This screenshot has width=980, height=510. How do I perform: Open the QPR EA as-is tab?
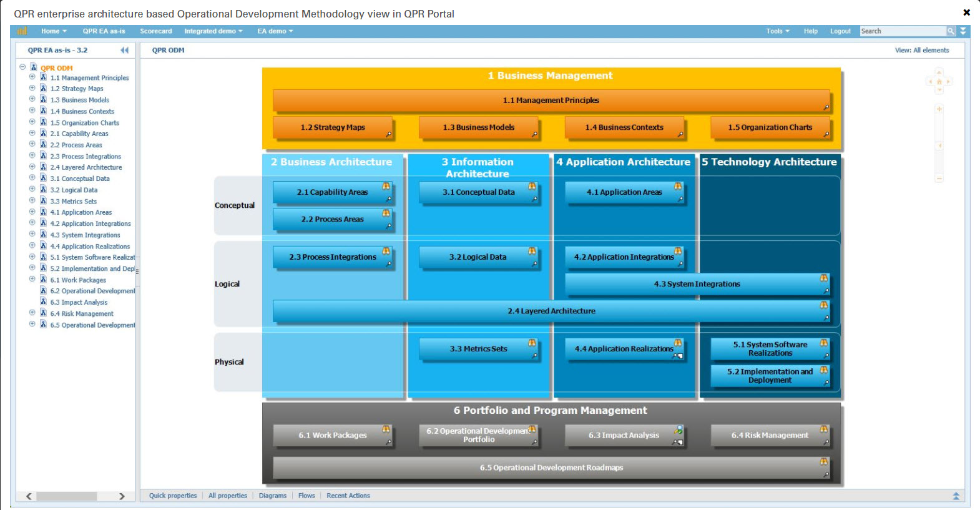click(104, 31)
